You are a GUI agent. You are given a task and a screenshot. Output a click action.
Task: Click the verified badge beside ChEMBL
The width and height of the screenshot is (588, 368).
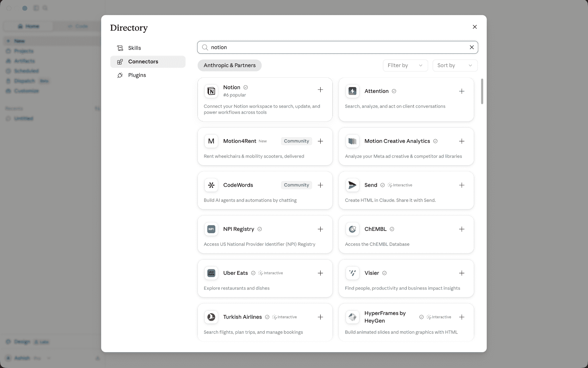(392, 229)
